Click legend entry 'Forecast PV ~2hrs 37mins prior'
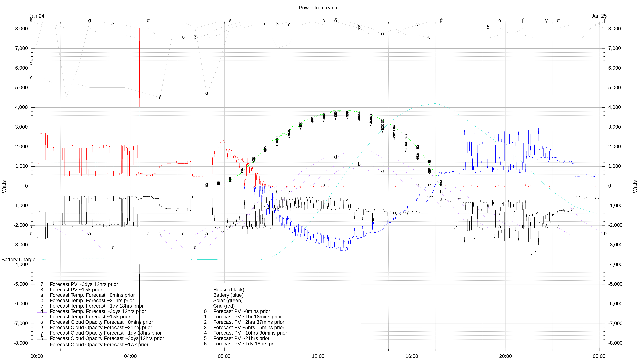 249,322
